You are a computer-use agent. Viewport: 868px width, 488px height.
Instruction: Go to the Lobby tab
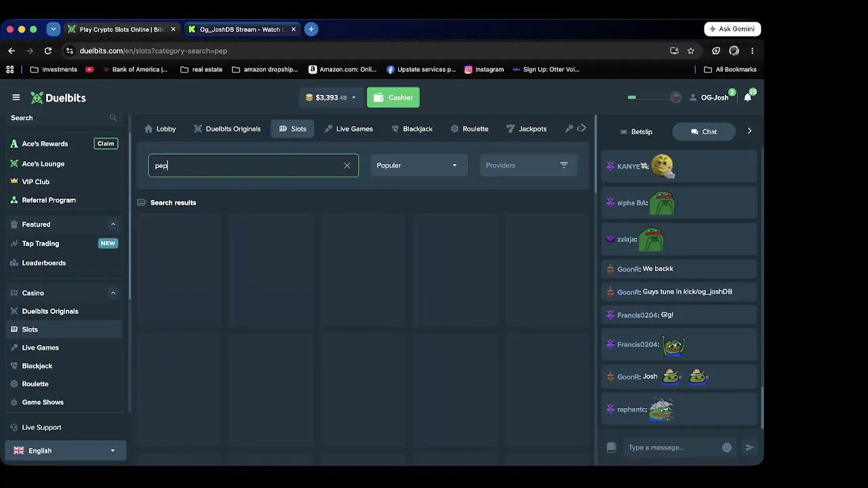pos(160,129)
